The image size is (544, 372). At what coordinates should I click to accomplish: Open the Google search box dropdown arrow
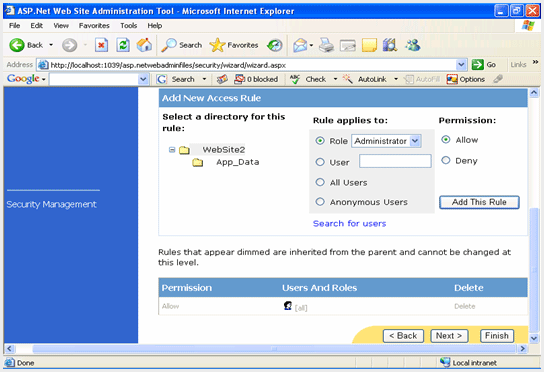point(143,79)
